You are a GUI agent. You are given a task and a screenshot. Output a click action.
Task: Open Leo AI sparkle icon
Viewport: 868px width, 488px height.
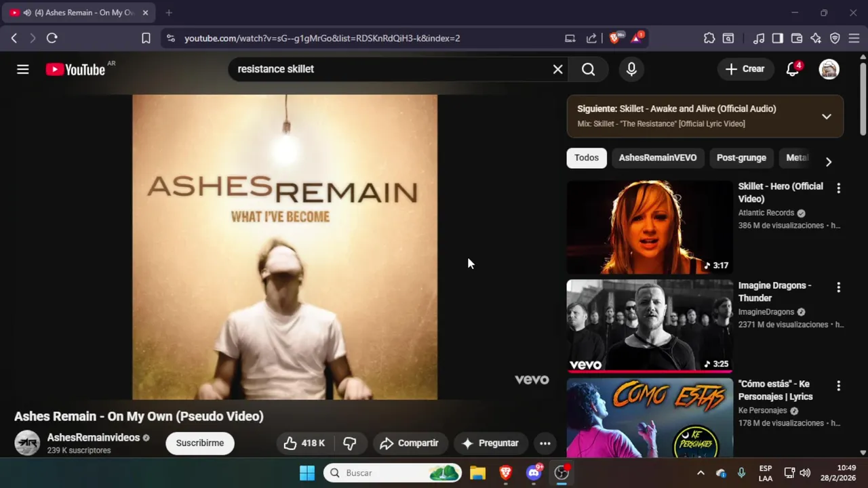pyautogui.click(x=816, y=38)
